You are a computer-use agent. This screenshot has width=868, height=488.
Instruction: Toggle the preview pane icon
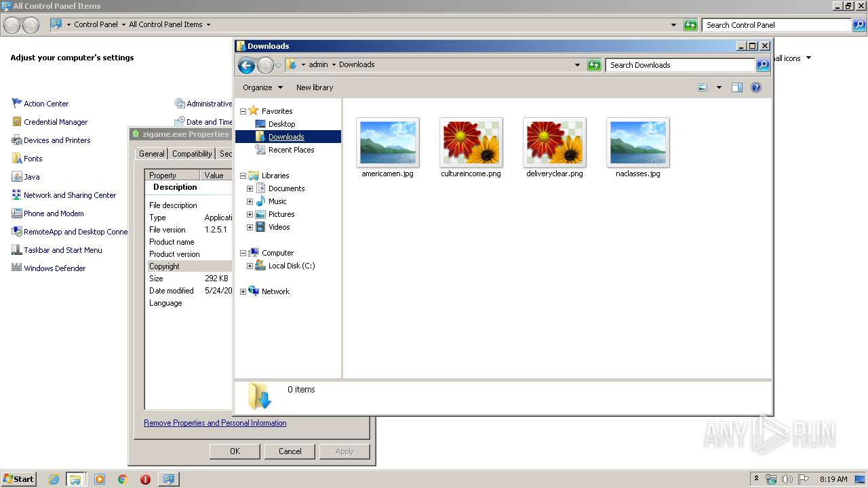(737, 87)
